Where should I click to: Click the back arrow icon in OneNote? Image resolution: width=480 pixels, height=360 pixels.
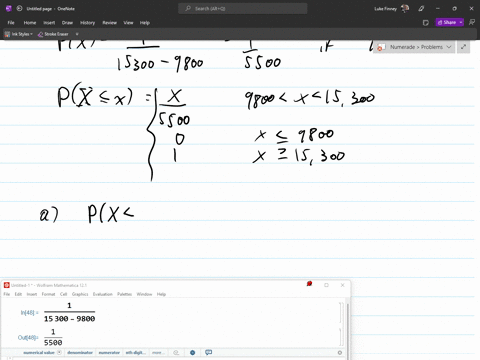(x=19, y=9)
